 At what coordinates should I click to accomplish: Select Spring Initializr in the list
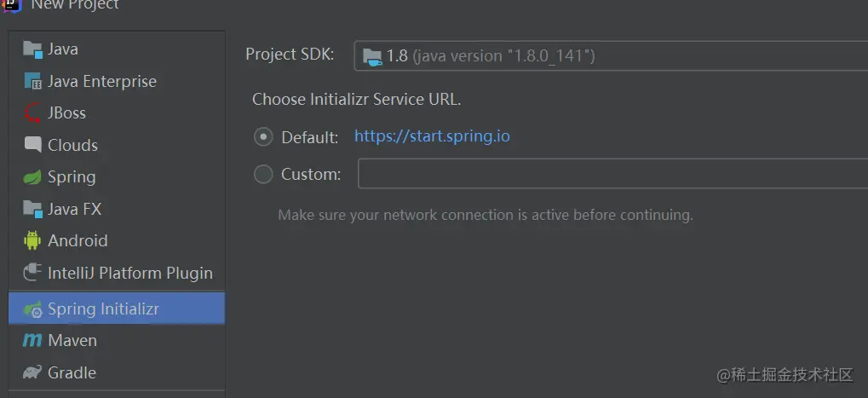point(103,309)
